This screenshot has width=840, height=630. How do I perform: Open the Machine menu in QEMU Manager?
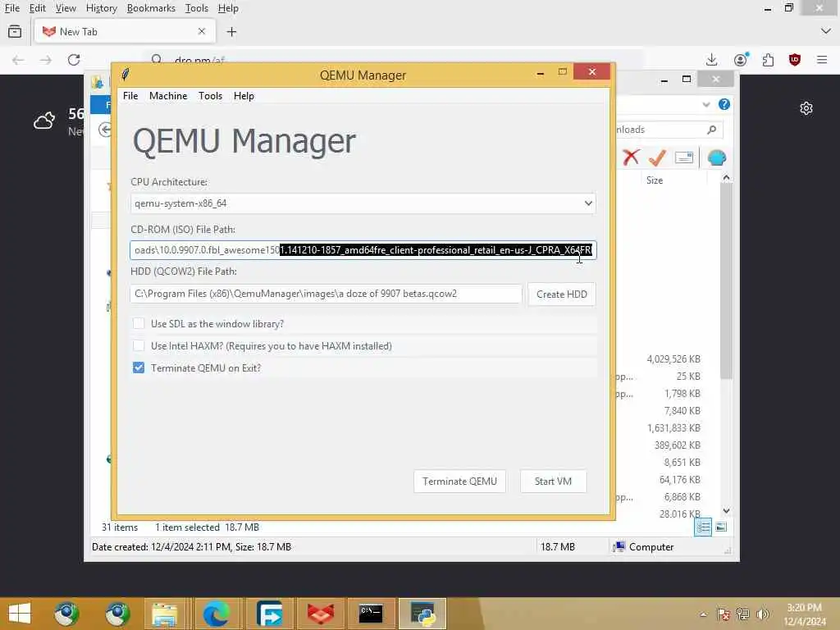tap(168, 96)
